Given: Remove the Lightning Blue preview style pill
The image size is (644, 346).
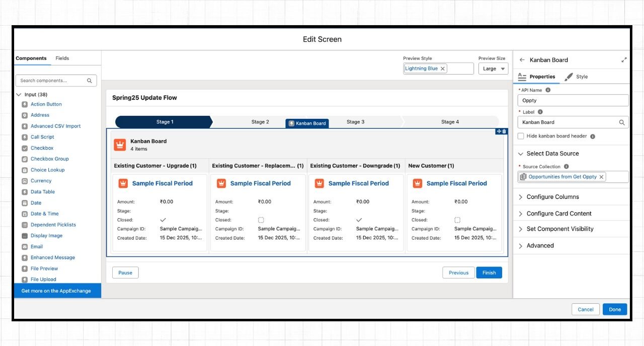Looking at the screenshot, I should 442,68.
